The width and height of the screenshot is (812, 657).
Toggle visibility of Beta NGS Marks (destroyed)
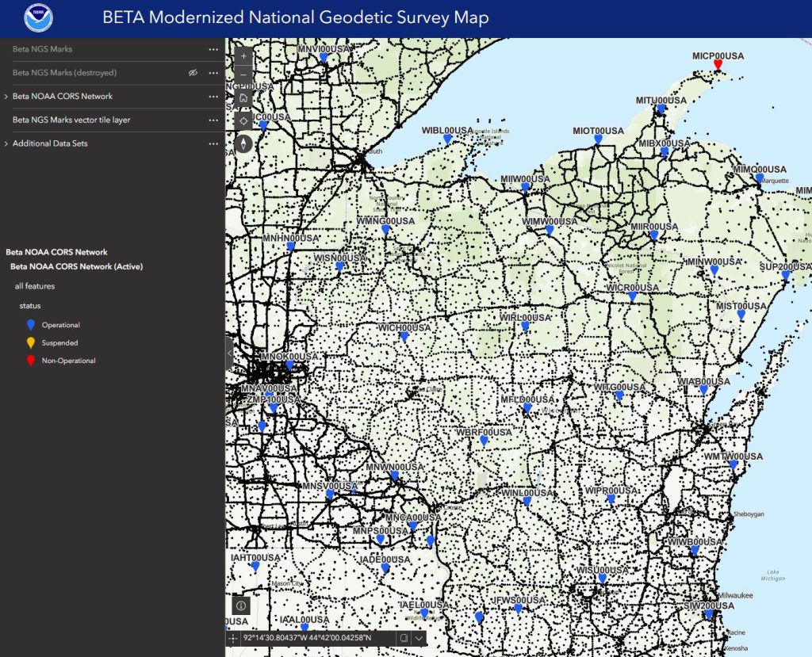193,73
